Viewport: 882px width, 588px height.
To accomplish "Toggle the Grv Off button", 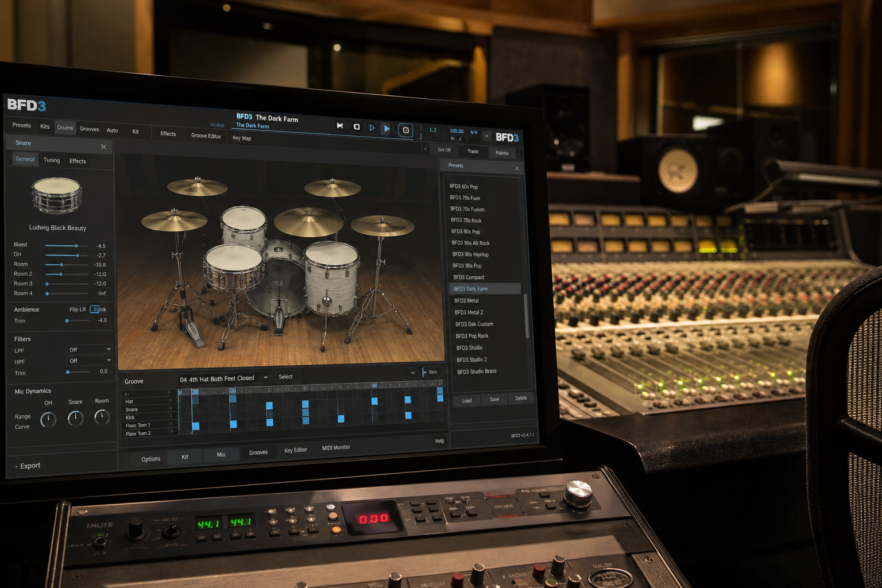I will tap(444, 150).
